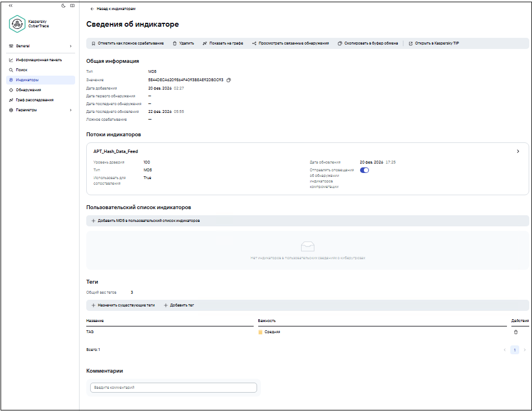Click the Добавить тег button
This screenshot has height=411, width=532.
coord(179,305)
